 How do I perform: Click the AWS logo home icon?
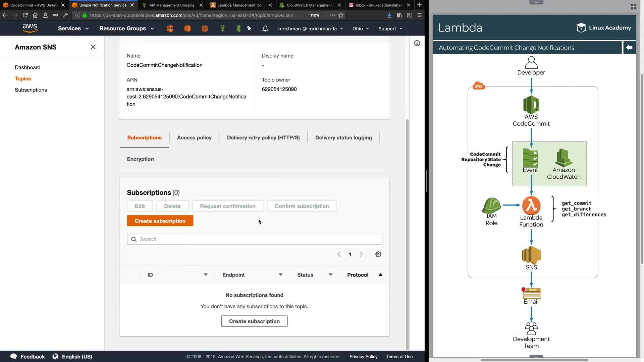[x=30, y=28]
